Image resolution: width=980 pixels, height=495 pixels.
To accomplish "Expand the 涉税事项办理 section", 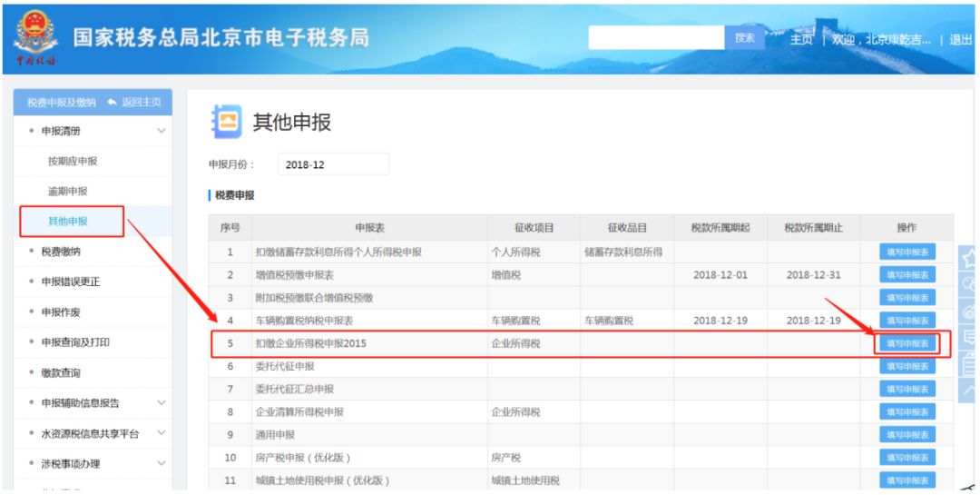I will [162, 464].
